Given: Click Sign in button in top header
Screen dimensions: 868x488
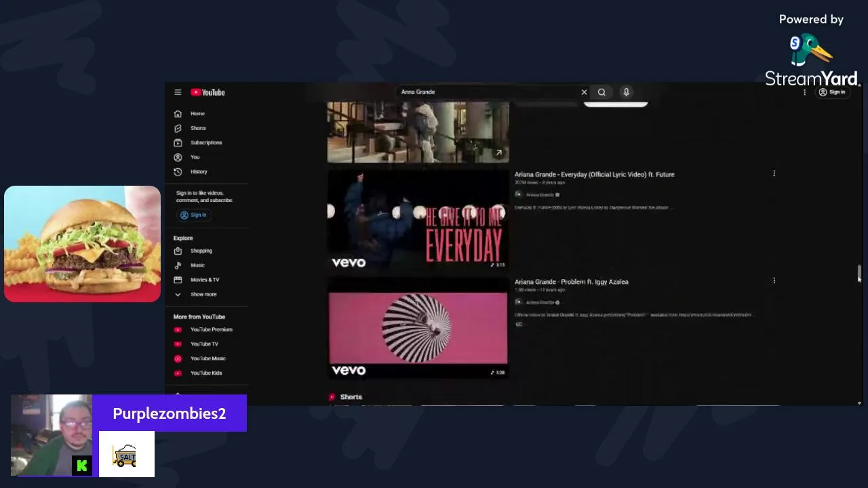Looking at the screenshot, I should [x=832, y=92].
